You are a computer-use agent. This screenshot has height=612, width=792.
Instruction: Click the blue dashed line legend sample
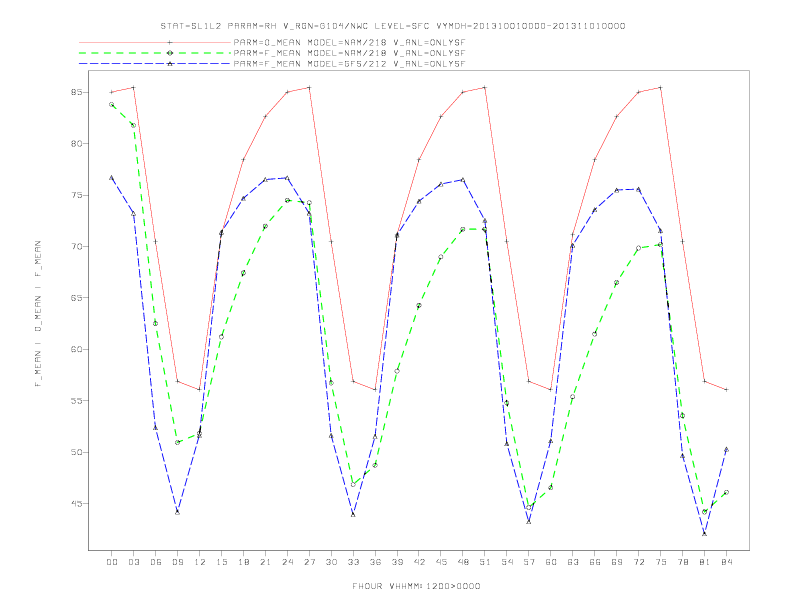coord(155,64)
